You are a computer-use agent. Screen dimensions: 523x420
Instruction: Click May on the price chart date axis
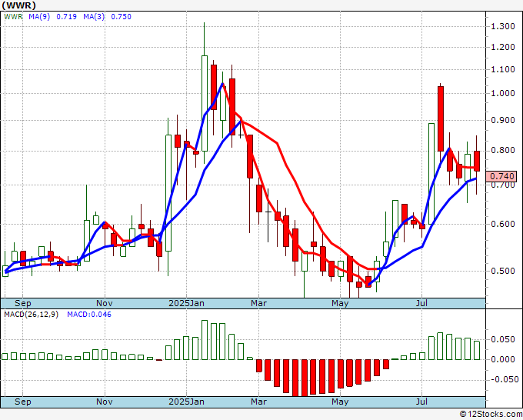point(340,303)
